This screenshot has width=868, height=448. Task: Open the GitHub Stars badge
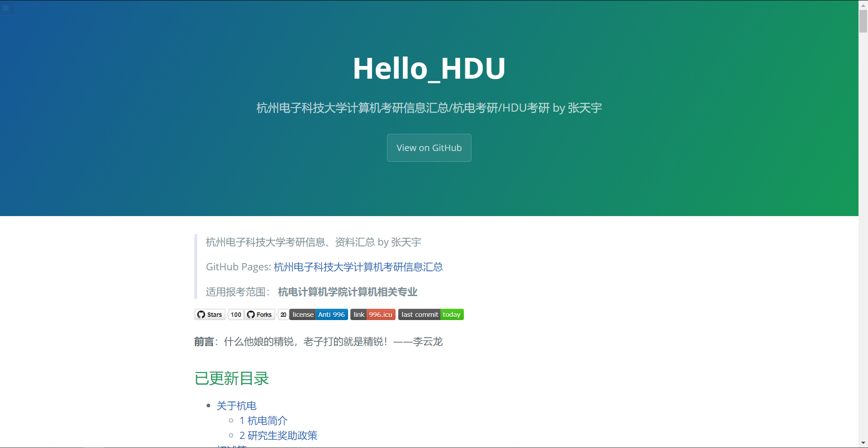[210, 315]
